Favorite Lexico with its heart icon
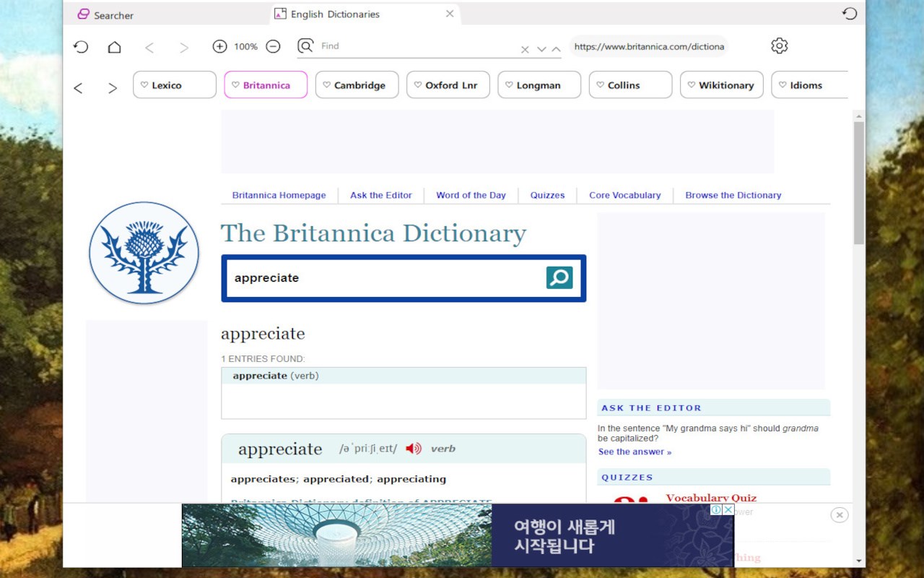 pyautogui.click(x=144, y=85)
